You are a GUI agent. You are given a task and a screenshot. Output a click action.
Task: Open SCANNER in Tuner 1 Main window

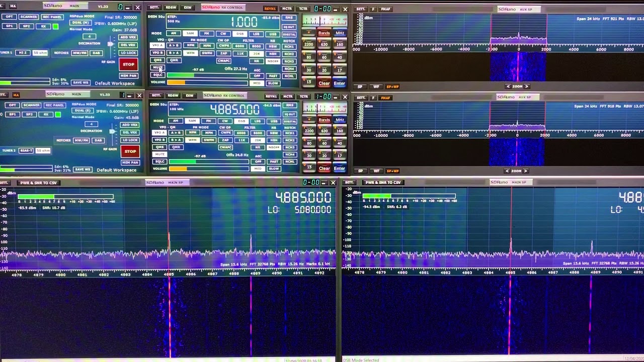29,17
